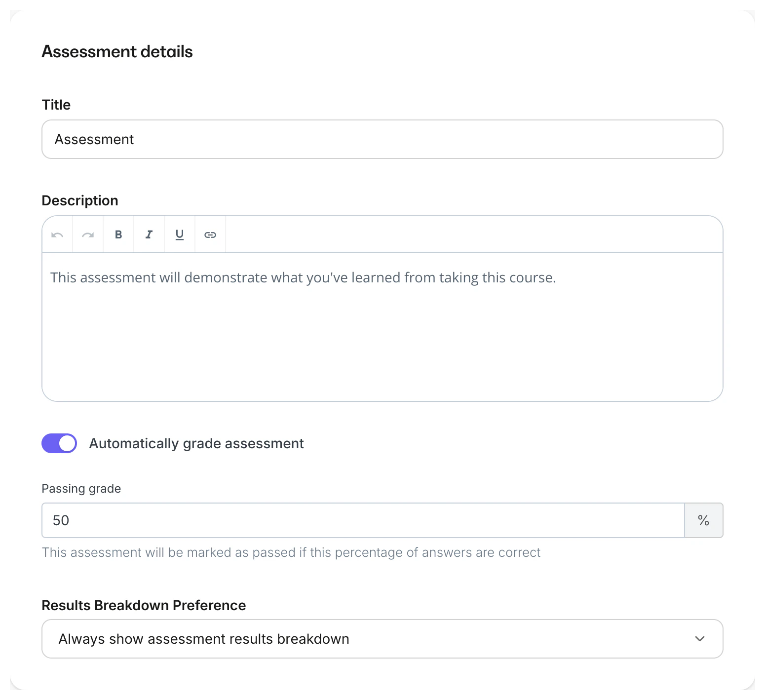Apply Bold formatting in the description editor
Viewport: 765px width, 700px height.
pyautogui.click(x=118, y=234)
